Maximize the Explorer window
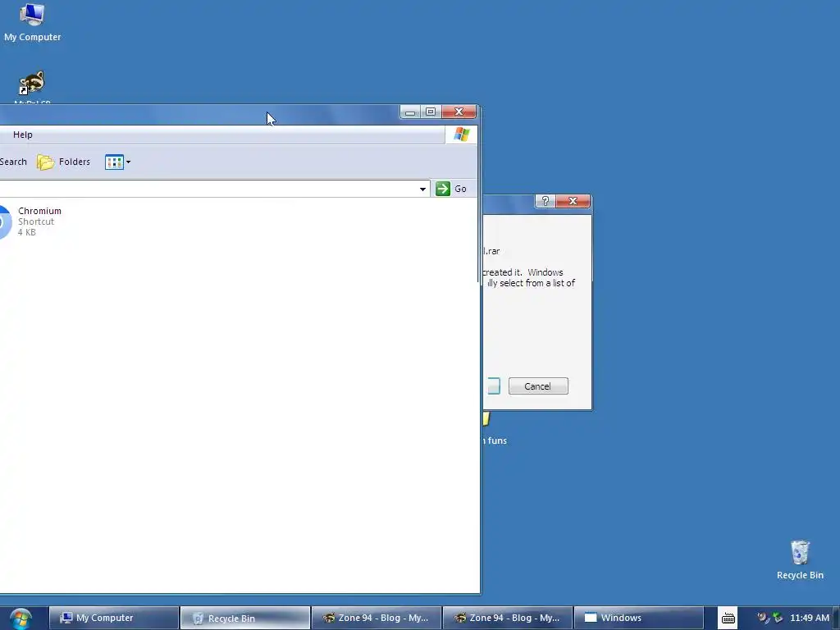This screenshot has height=630, width=840. [431, 112]
